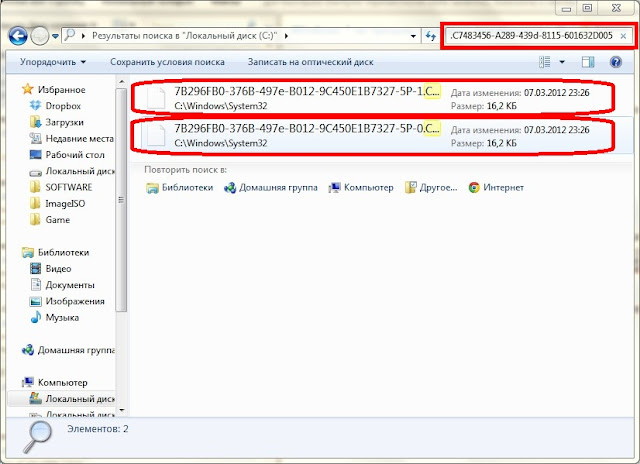Open ImageISO folder in sidebar
The height and width of the screenshot is (464, 640).
click(x=58, y=203)
